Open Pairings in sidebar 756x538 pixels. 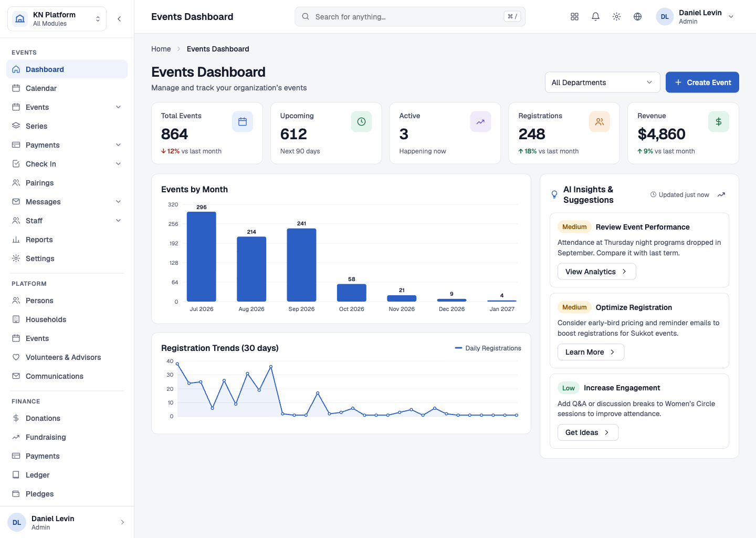[x=67, y=183]
